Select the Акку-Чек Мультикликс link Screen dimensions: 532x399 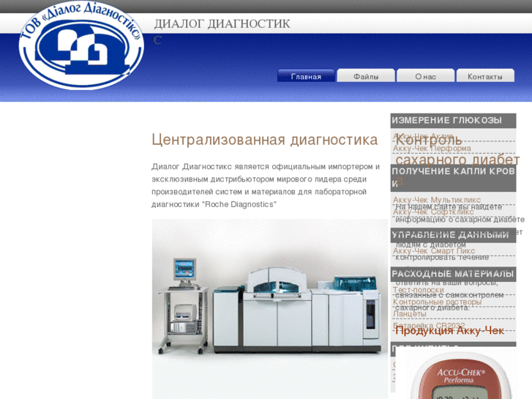tap(437, 200)
